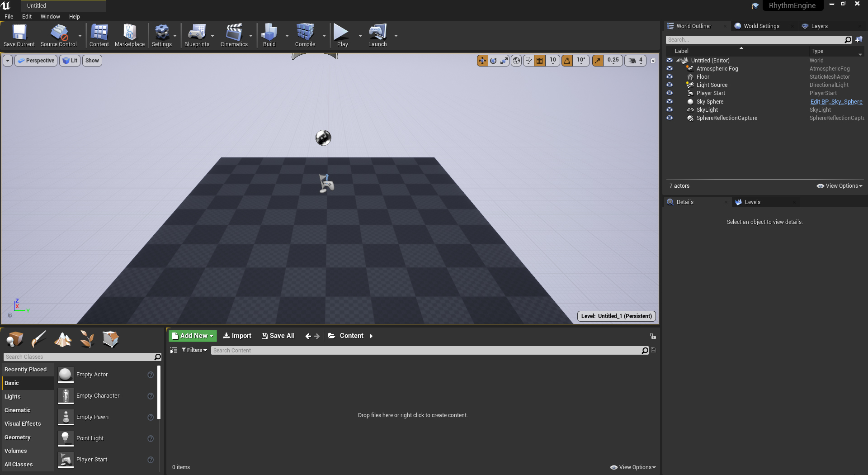
Task: Hide the Floor actor with eye icon
Action: [x=670, y=77]
